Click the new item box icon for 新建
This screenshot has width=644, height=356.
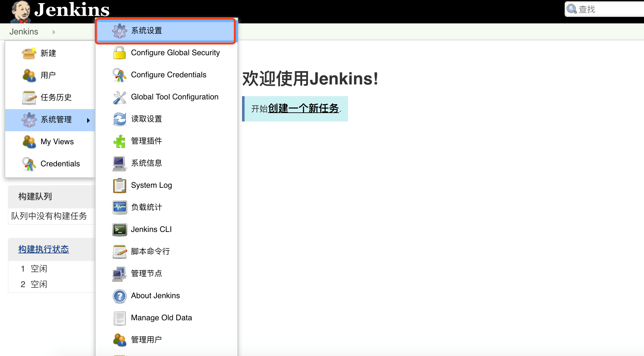click(x=29, y=53)
